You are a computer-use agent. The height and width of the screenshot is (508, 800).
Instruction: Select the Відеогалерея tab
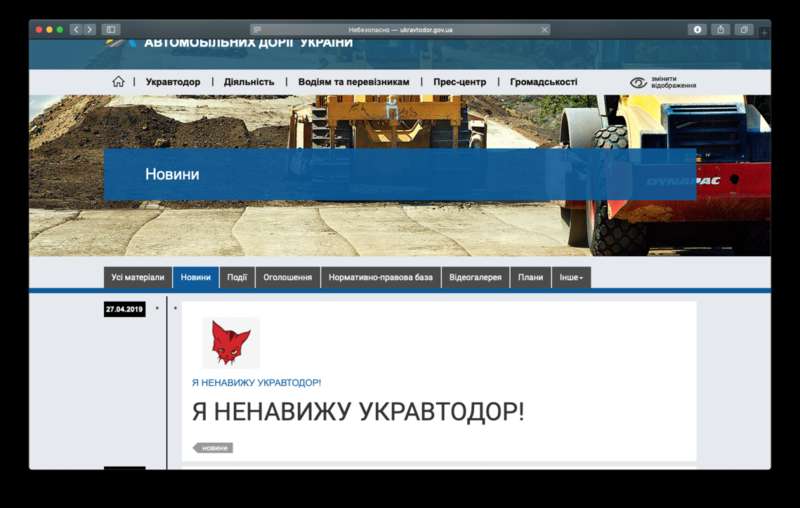pyautogui.click(x=475, y=278)
